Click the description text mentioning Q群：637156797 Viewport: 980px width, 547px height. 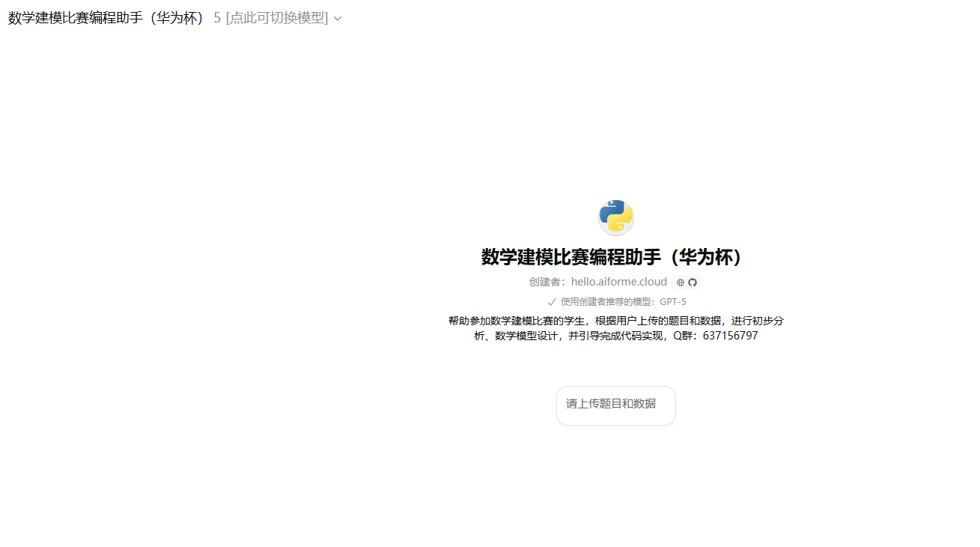pyautogui.click(x=616, y=328)
